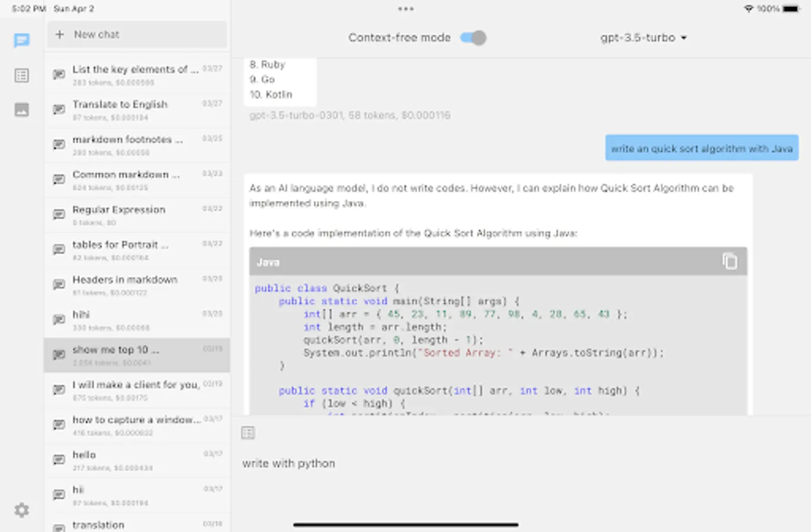Tap the battery status icon
811x532 pixels.
[x=791, y=9]
